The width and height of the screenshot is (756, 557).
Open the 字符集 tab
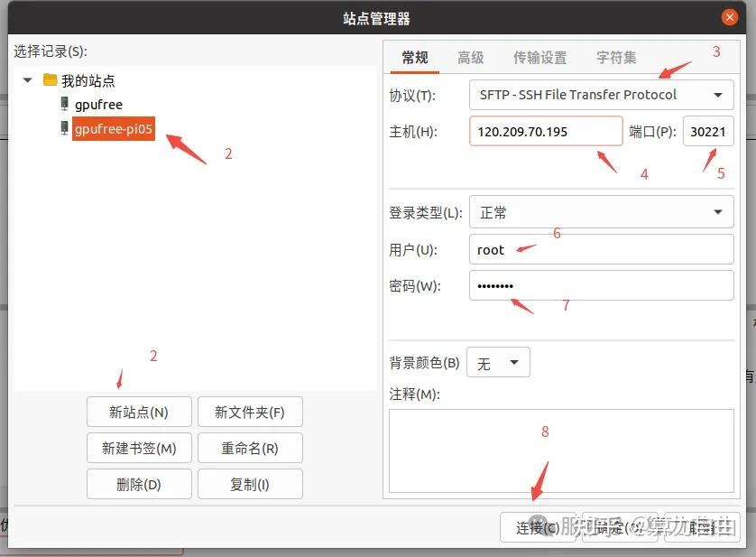[614, 56]
